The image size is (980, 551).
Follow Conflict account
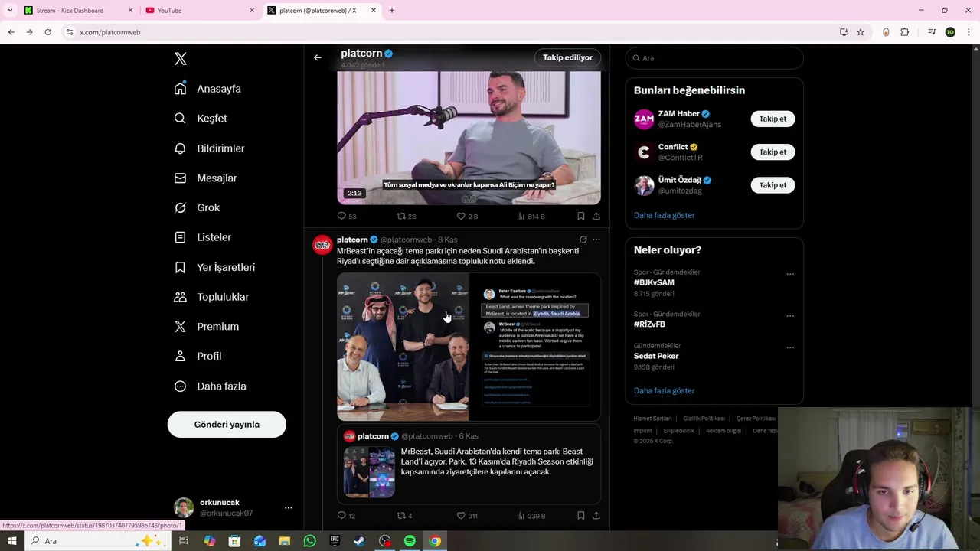[773, 152]
